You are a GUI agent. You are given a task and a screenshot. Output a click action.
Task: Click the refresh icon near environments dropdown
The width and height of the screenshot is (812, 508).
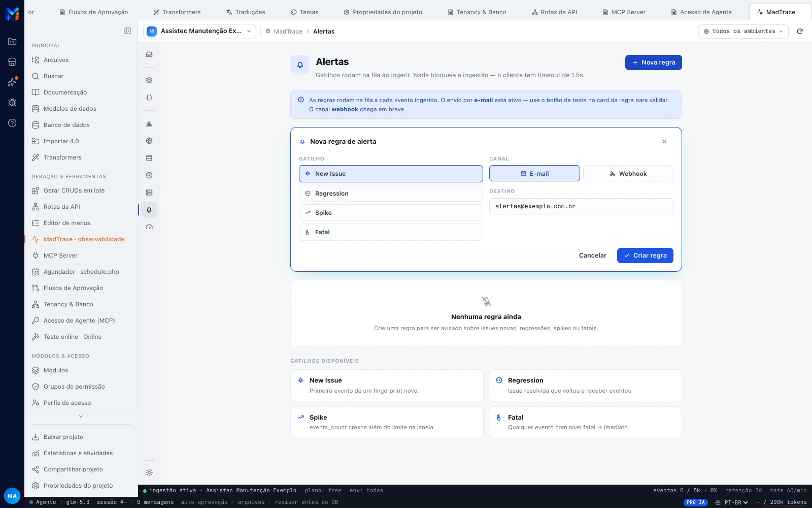click(800, 31)
